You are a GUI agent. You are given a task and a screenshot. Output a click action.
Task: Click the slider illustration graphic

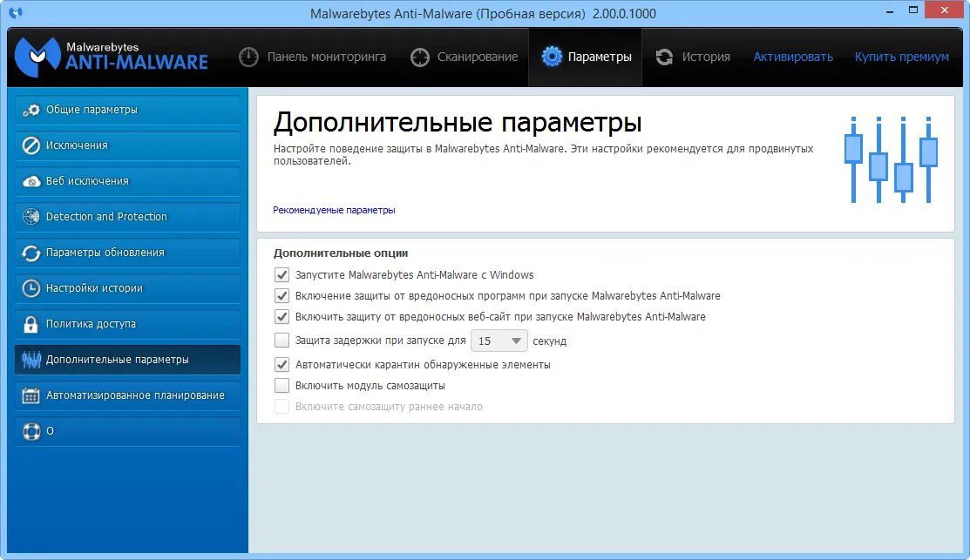[x=891, y=159]
